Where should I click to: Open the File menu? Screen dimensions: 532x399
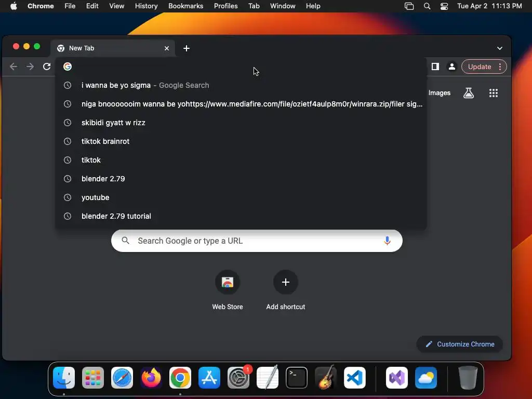click(70, 6)
